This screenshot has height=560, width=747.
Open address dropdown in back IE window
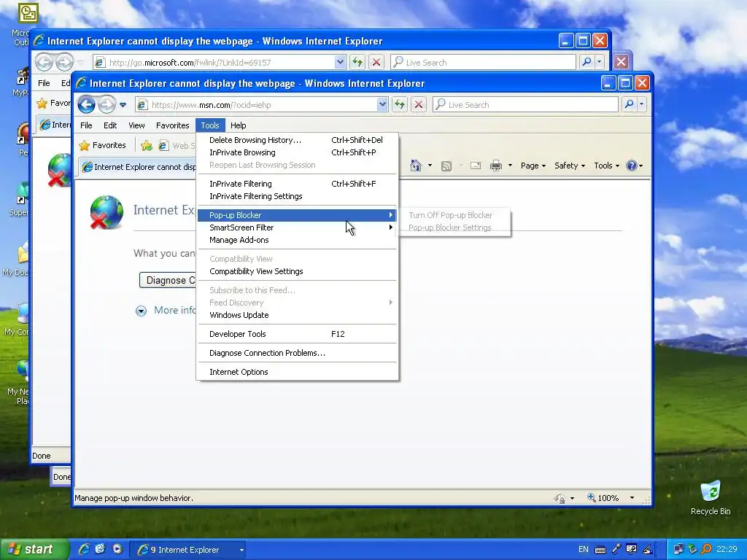pos(340,62)
